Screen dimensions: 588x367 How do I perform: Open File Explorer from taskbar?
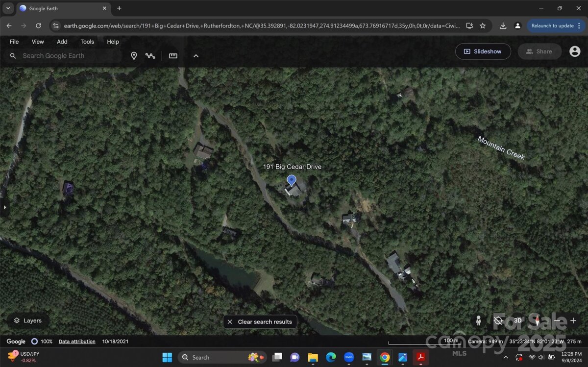pyautogui.click(x=313, y=357)
